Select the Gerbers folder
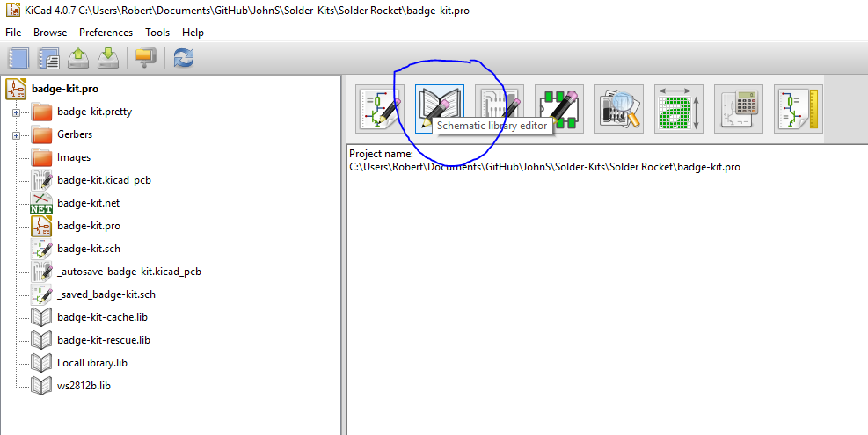This screenshot has height=435, width=868. [x=75, y=134]
